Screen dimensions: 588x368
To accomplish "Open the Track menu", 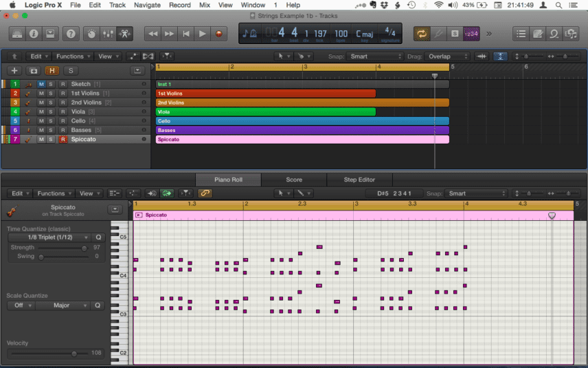I will coord(117,5).
